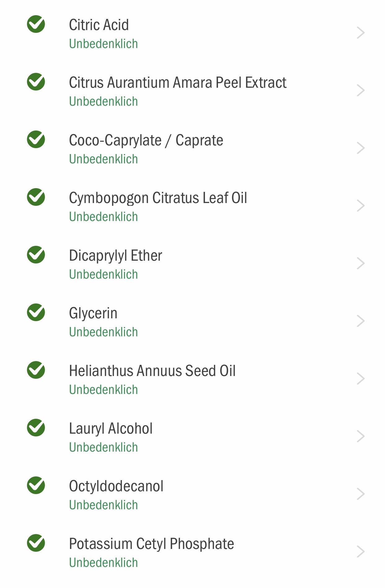Image resolution: width=385 pixels, height=588 pixels.
Task: Click the green checkmark icon beside Citric Acid
Action: point(36,24)
